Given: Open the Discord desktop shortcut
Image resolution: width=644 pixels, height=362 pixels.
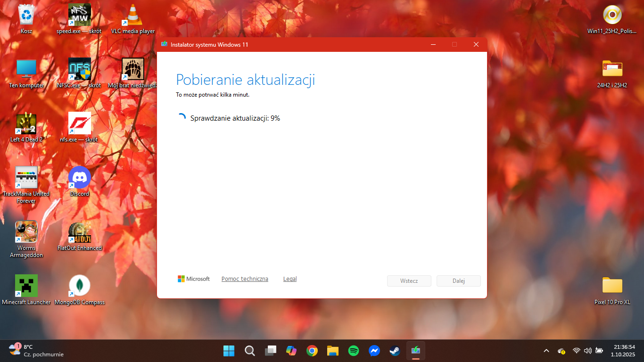Looking at the screenshot, I should [80, 178].
